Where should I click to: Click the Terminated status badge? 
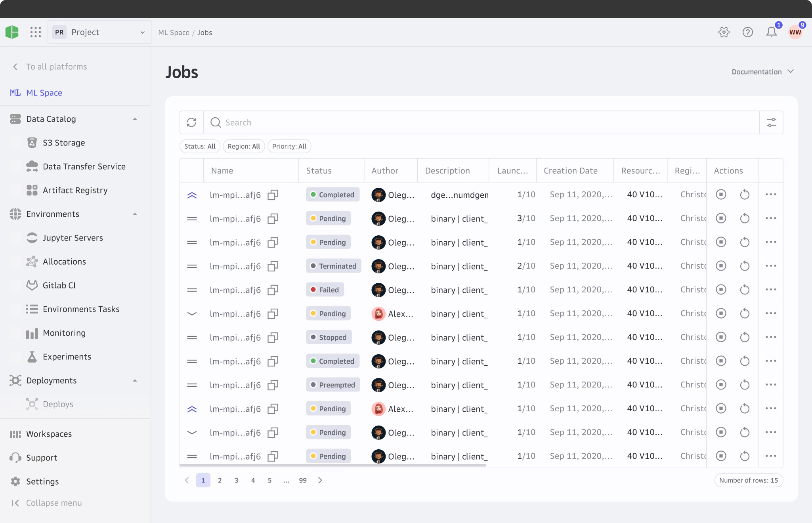coord(333,266)
